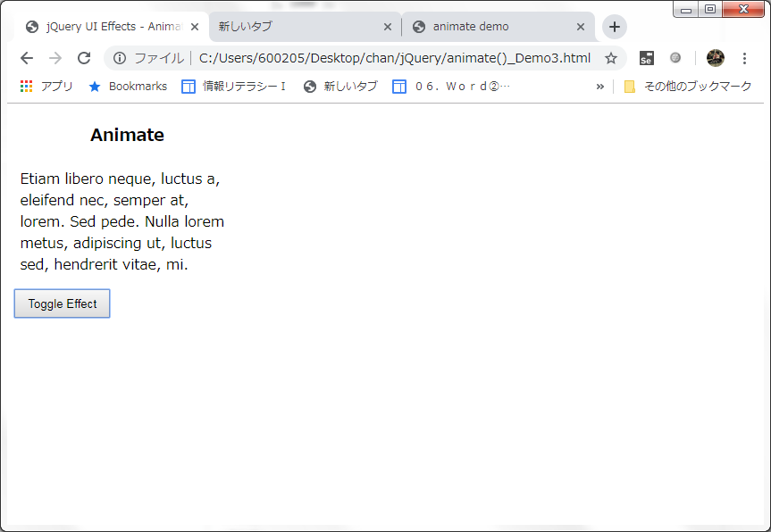771x532 pixels.
Task: Open the その他のブックマーク folder
Action: (x=688, y=87)
